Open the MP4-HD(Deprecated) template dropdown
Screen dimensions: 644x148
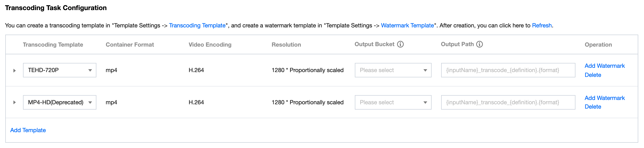59,102
